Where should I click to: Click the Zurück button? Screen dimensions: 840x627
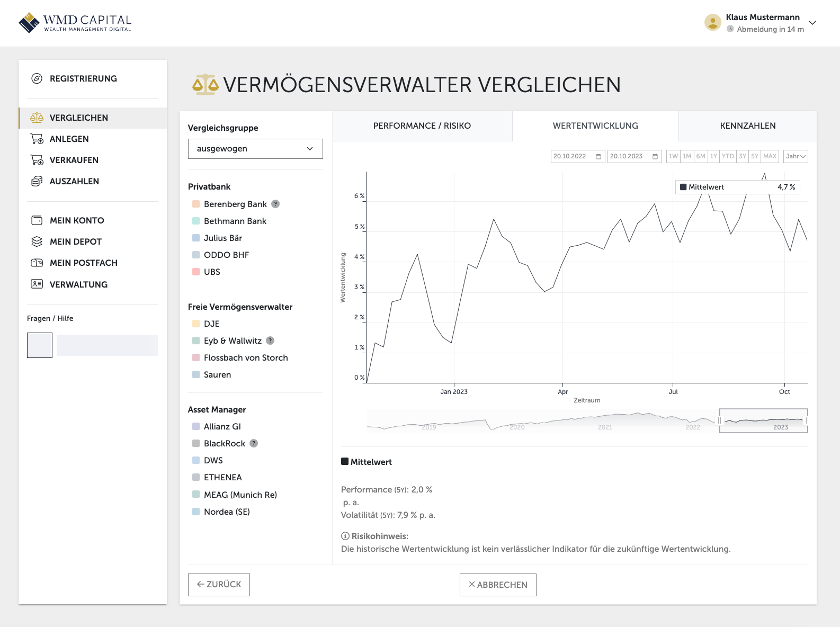point(219,585)
